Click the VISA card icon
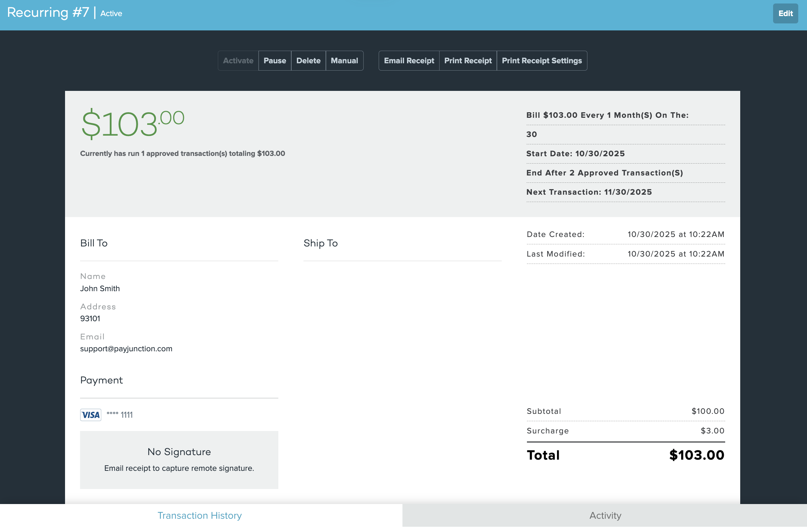Image resolution: width=807 pixels, height=532 pixels. (x=91, y=415)
